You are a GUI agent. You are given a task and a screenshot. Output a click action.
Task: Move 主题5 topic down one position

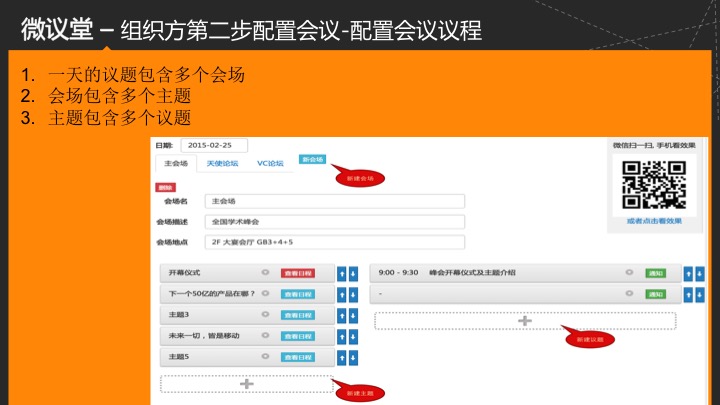352,357
